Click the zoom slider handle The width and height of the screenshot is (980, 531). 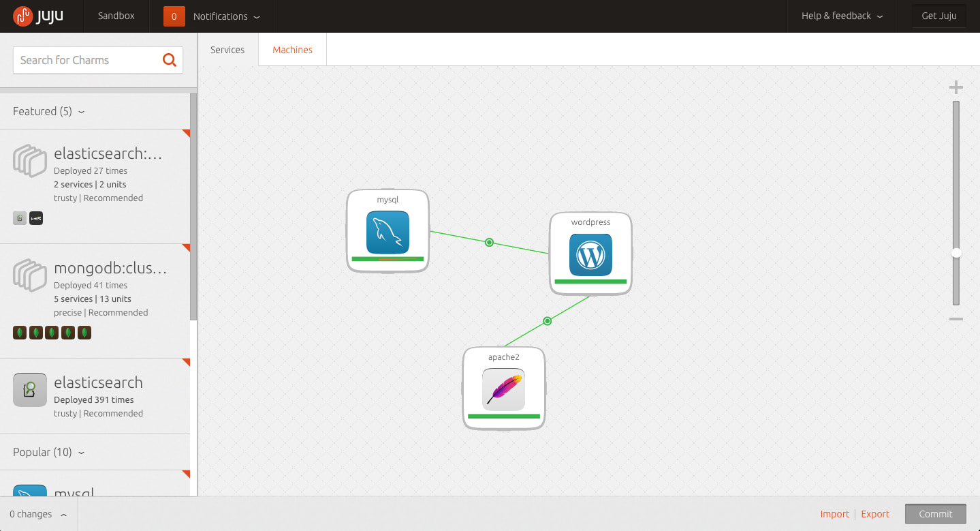click(x=956, y=253)
